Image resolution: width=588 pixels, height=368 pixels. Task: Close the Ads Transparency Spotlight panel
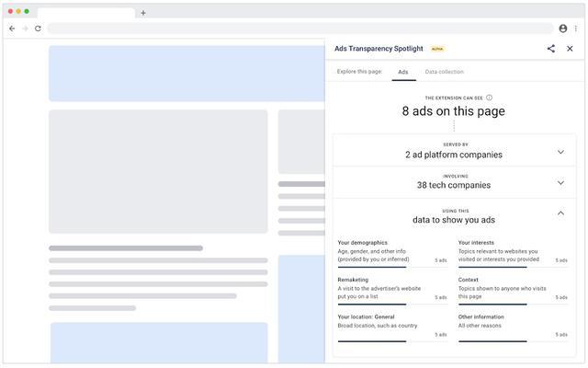[x=570, y=49]
